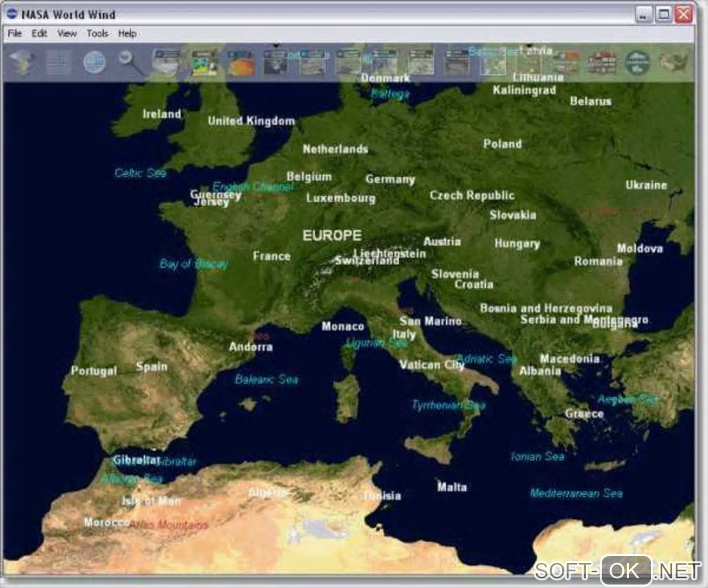Select the dark strip imagery icon
The height and width of the screenshot is (588, 708).
457,62
